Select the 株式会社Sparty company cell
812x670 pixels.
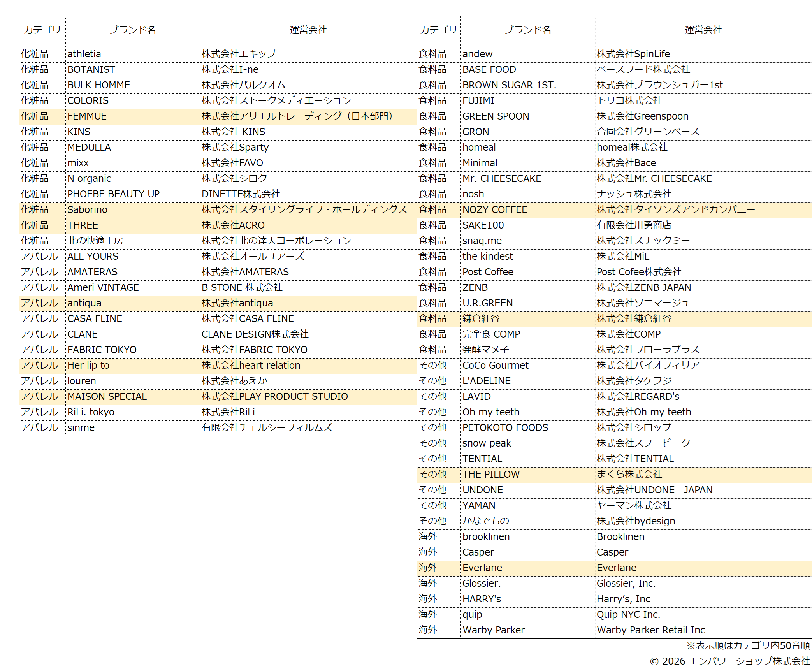(235, 148)
